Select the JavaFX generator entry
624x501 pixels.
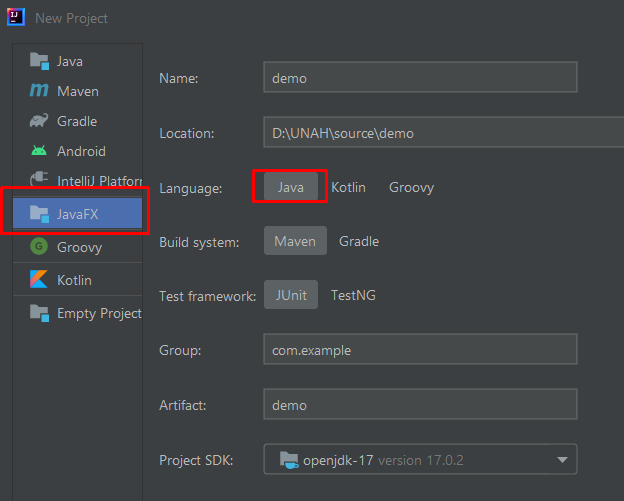78,214
